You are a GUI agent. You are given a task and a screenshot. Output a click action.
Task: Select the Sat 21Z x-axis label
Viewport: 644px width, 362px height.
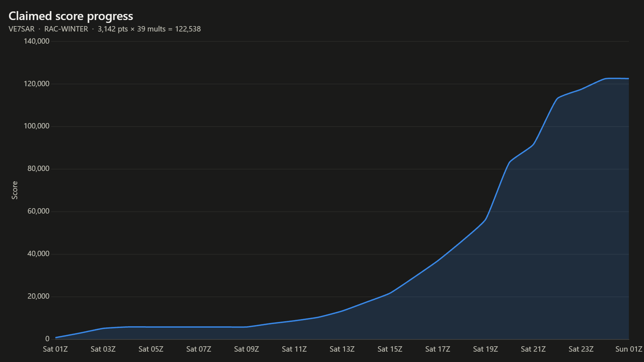(x=533, y=349)
